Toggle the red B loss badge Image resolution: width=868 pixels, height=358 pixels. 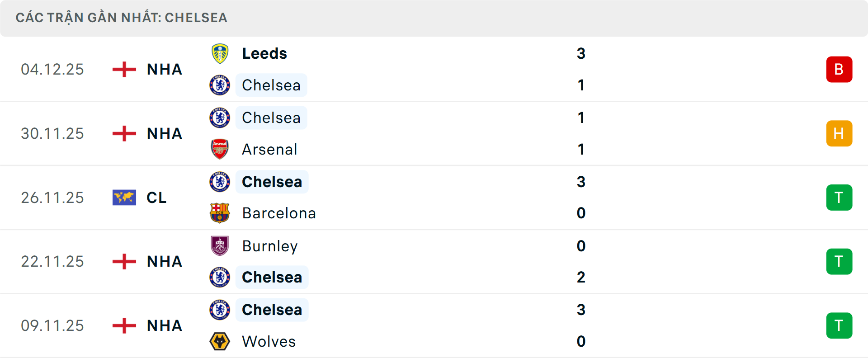tap(839, 69)
